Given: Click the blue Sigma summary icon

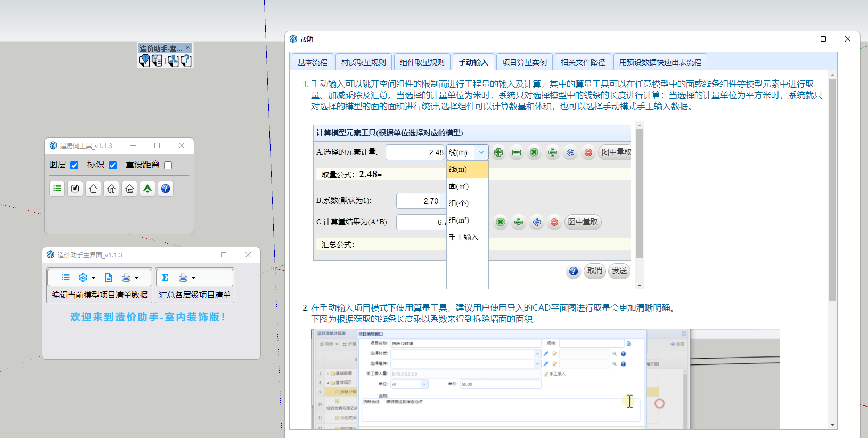Looking at the screenshot, I should [165, 278].
